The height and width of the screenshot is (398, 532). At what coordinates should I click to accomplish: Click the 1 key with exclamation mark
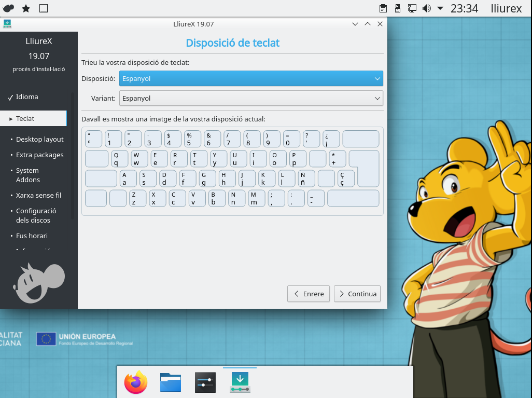pos(114,139)
